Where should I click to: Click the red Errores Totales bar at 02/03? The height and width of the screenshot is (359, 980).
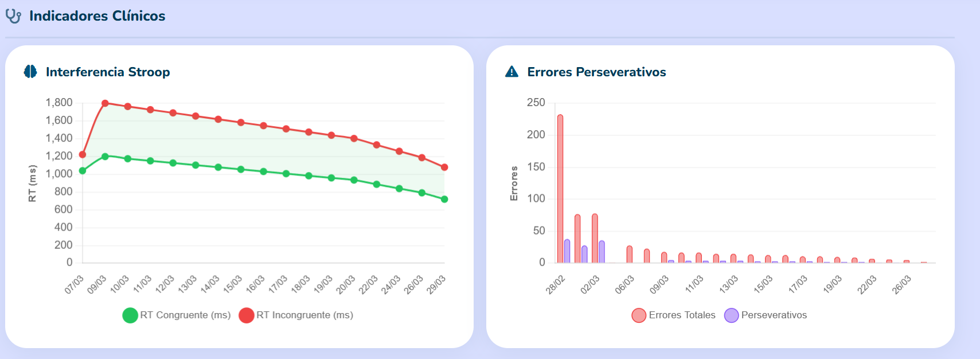click(x=595, y=239)
